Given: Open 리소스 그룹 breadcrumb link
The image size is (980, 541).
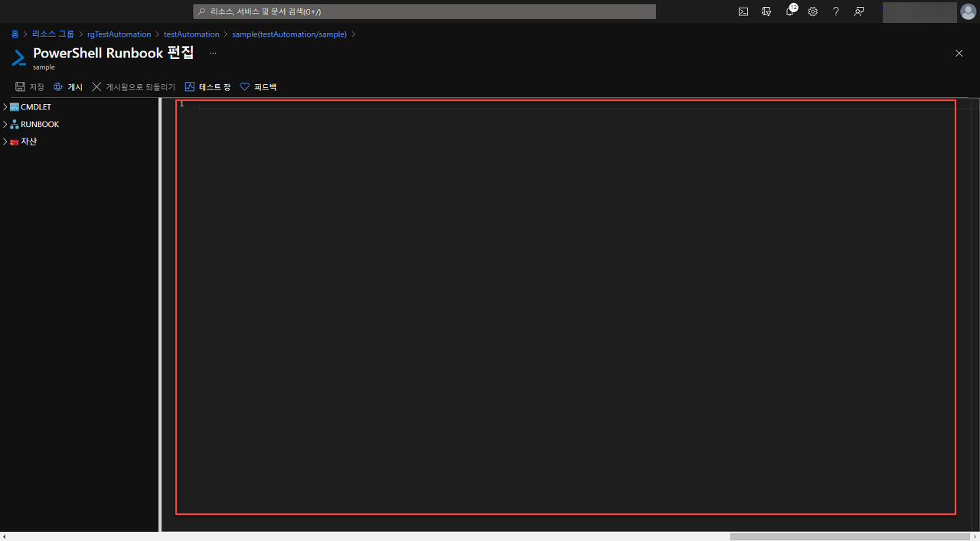Looking at the screenshot, I should point(53,34).
